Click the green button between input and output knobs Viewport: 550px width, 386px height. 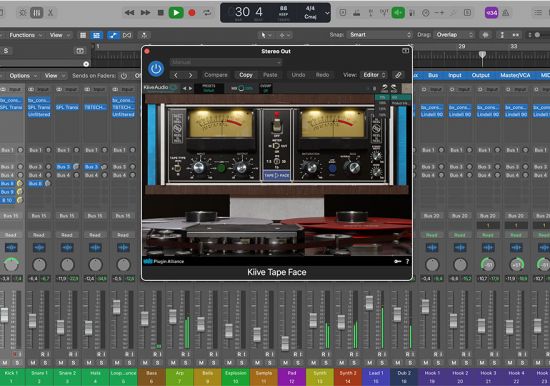(221, 168)
